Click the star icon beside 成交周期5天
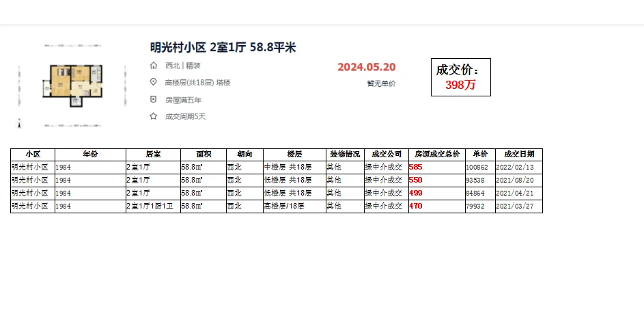 [x=154, y=116]
